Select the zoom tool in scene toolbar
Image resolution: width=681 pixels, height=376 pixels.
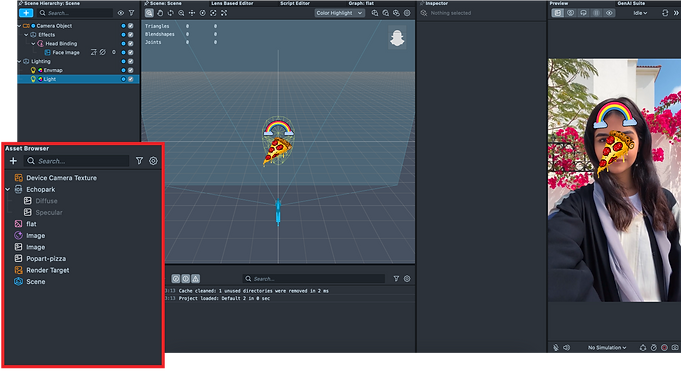[x=181, y=13]
